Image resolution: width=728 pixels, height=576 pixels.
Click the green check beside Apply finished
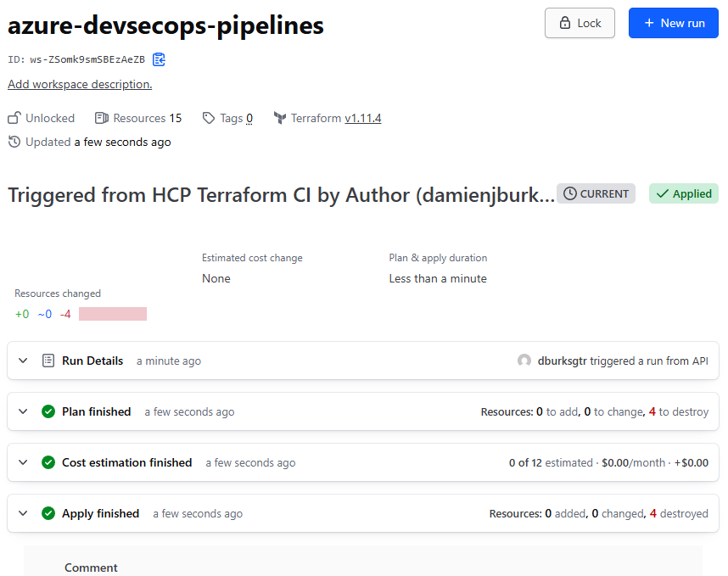click(48, 513)
